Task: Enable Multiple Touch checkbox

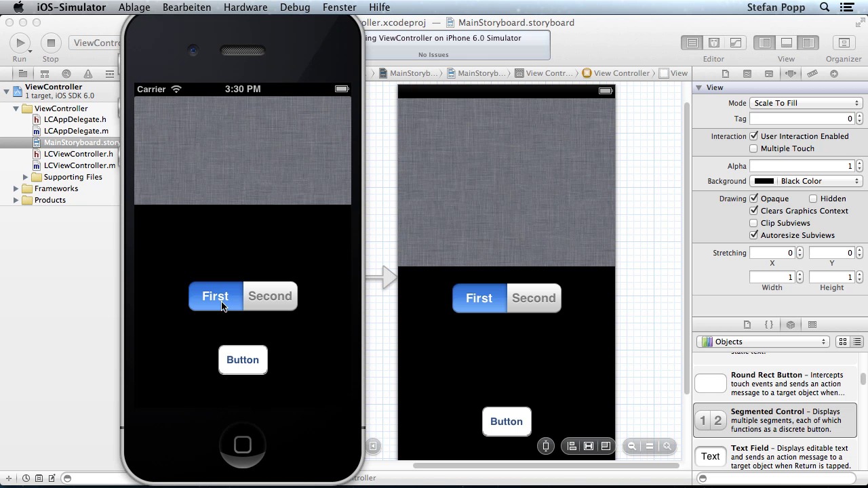Action: (x=753, y=148)
